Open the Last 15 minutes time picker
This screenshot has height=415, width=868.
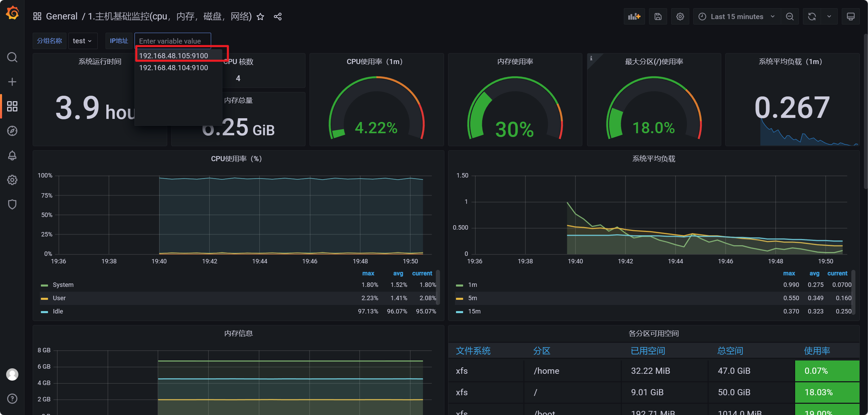(736, 16)
